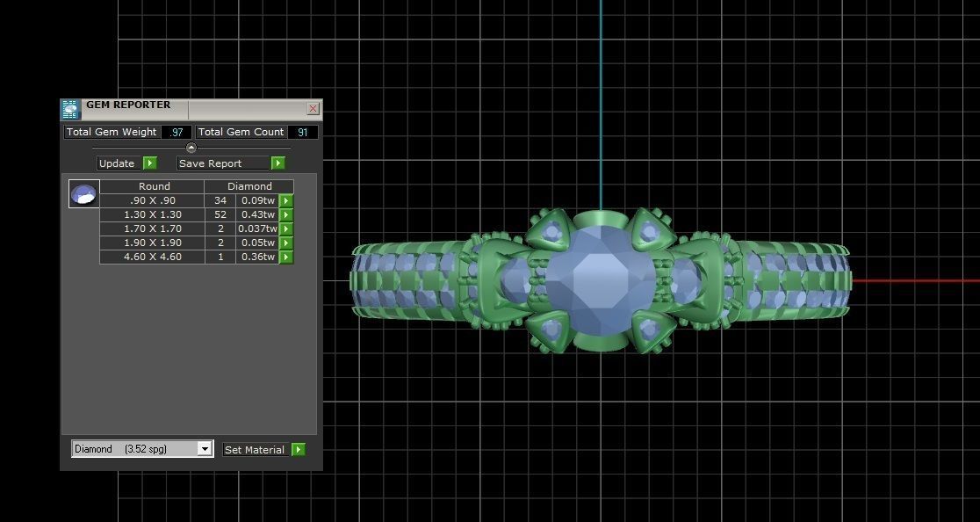This screenshot has height=522, width=980.
Task: Click the Total Gem Weight value .97
Action: click(177, 132)
